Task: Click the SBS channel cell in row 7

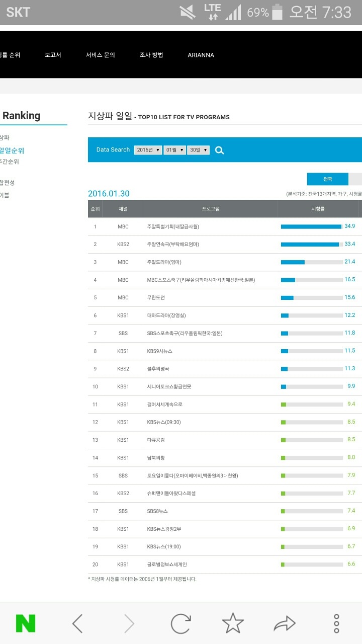Action: tap(123, 333)
